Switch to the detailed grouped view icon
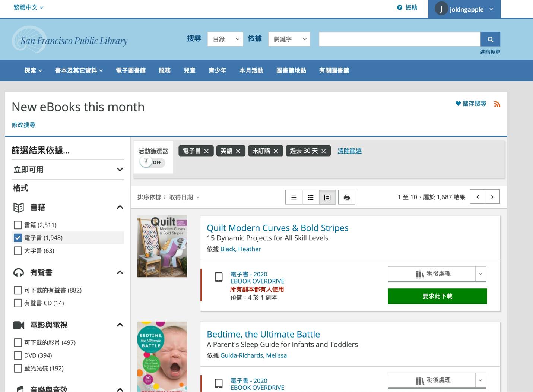Viewport: 533px width, 392px height. tap(327, 197)
